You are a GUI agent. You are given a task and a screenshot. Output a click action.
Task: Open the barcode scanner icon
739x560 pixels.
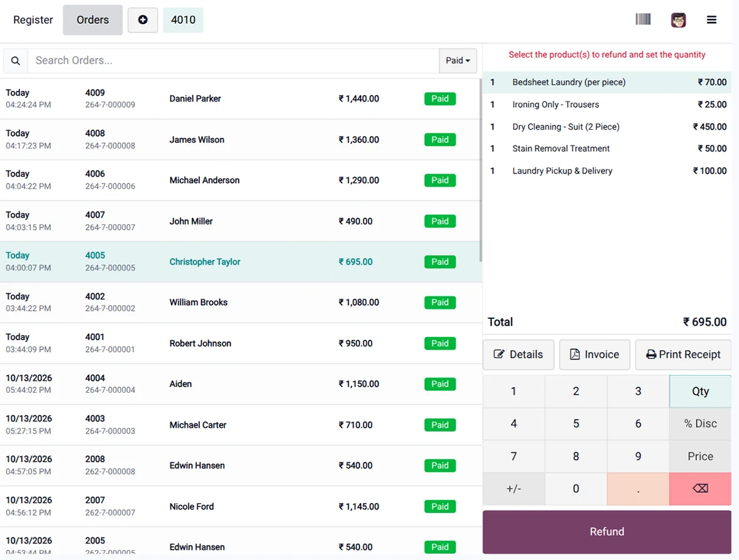point(643,19)
